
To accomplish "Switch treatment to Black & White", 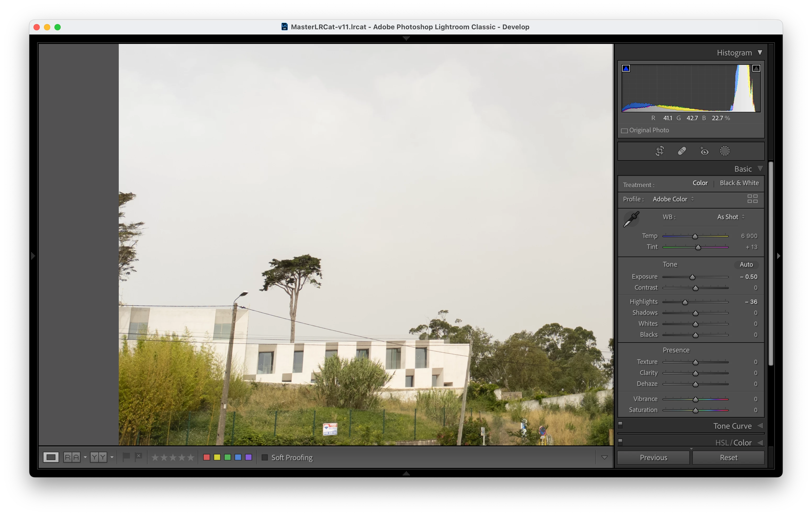I will (739, 183).
